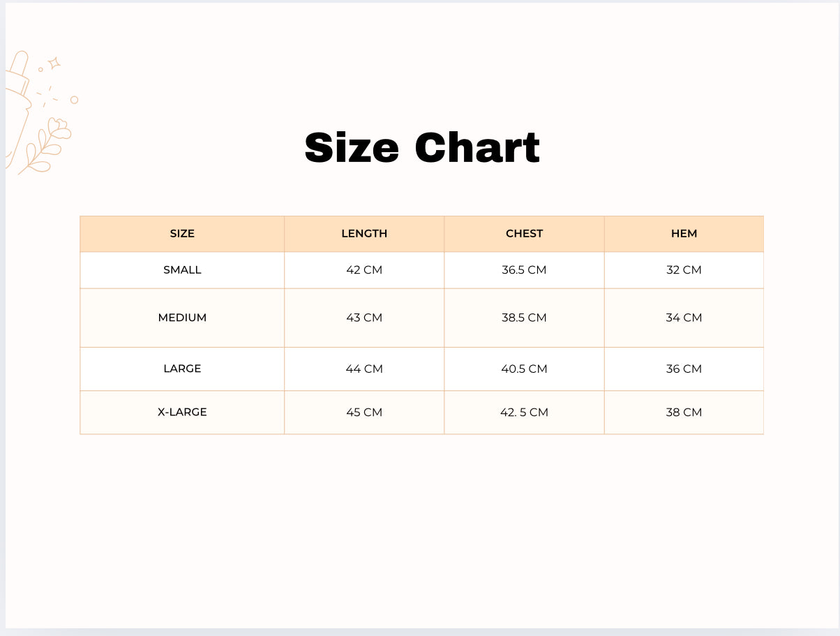The width and height of the screenshot is (840, 636).
Task: Select the SMALL size cell
Action: pos(182,270)
